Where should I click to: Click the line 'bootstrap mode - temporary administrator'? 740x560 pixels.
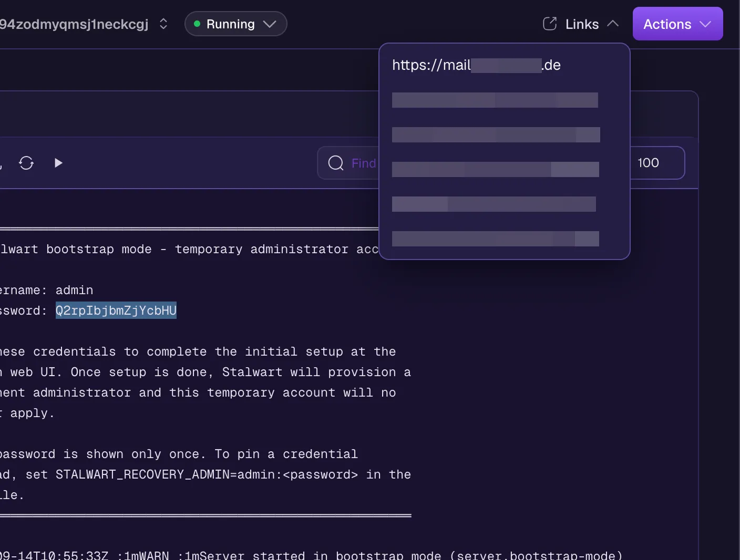click(197, 249)
